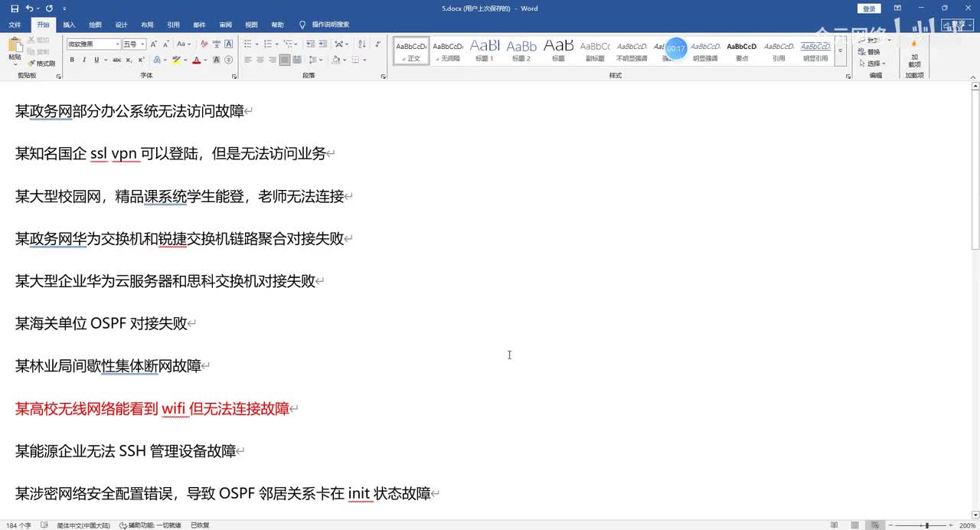
Task: Switch to Web Layout view in status bar
Action: click(x=877, y=525)
